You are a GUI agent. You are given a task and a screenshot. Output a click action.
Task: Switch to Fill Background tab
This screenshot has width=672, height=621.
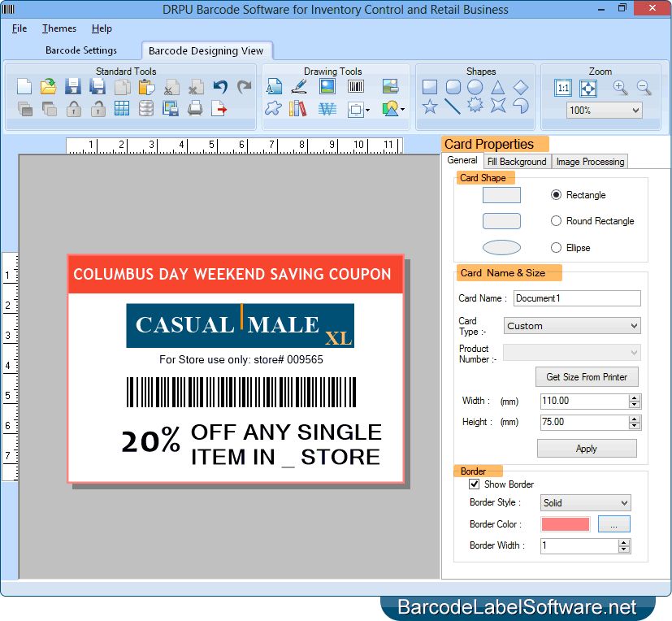(517, 162)
